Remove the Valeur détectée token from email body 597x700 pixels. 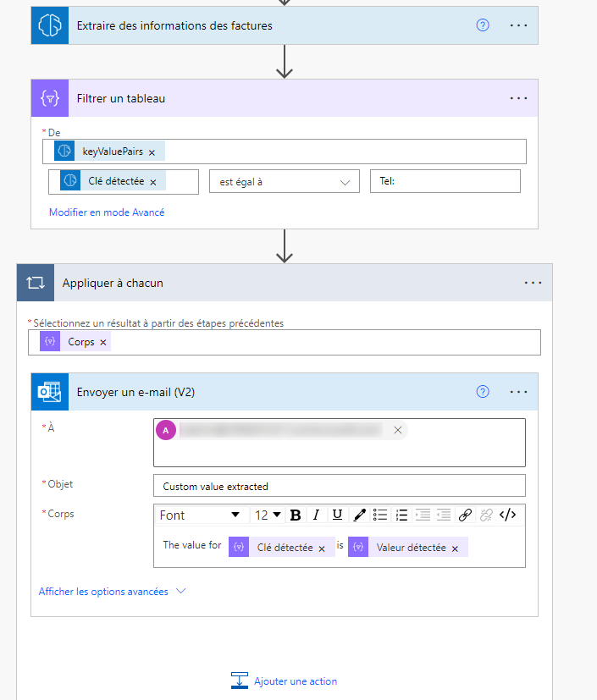coord(455,549)
